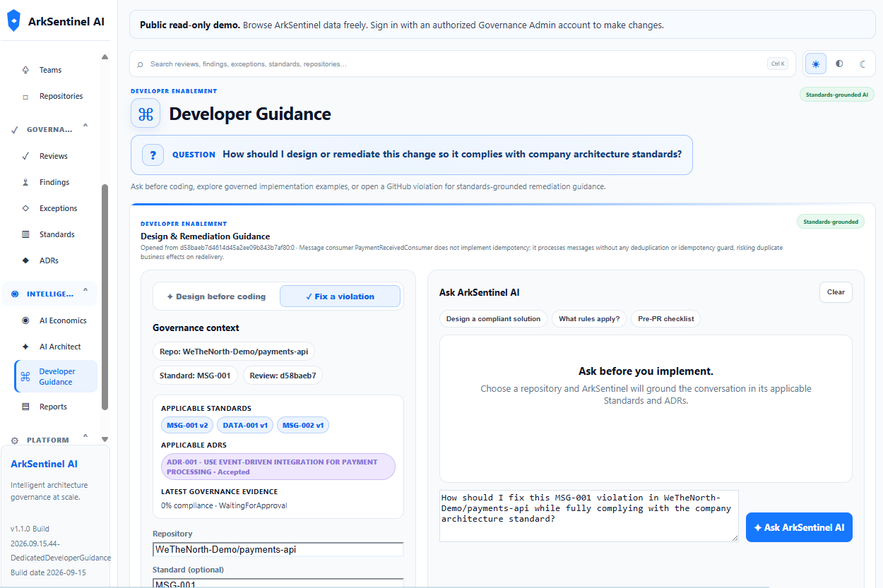The image size is (883, 588).
Task: Click the Platform gear icon
Action: 15,440
